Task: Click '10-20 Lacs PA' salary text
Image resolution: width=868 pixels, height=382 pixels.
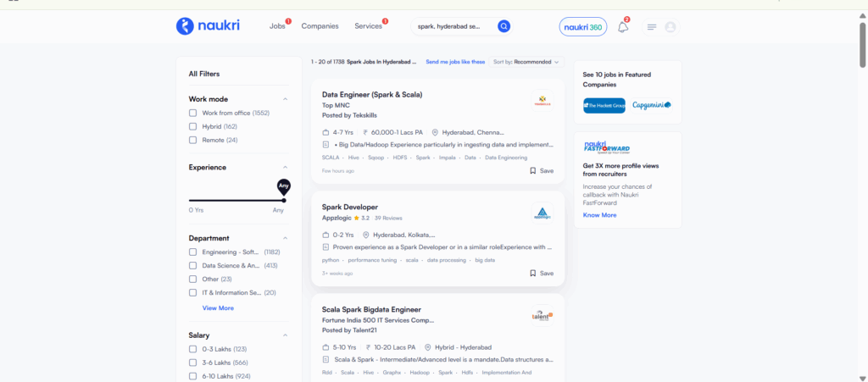Action: pos(395,348)
